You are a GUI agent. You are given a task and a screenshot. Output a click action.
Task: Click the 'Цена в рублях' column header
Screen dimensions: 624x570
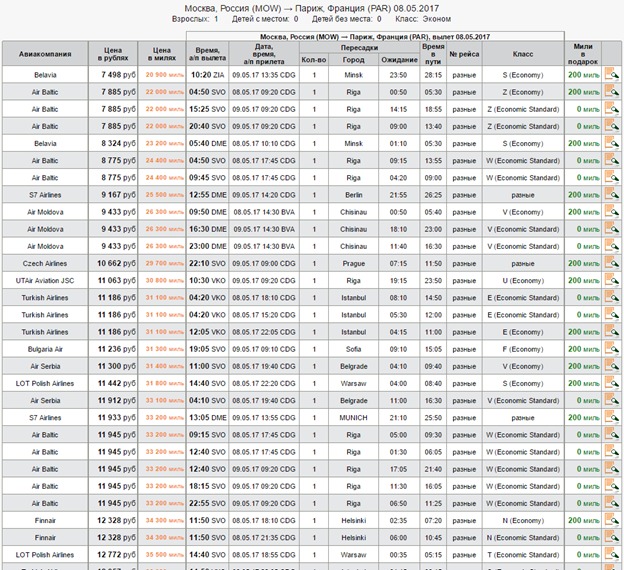point(113,54)
